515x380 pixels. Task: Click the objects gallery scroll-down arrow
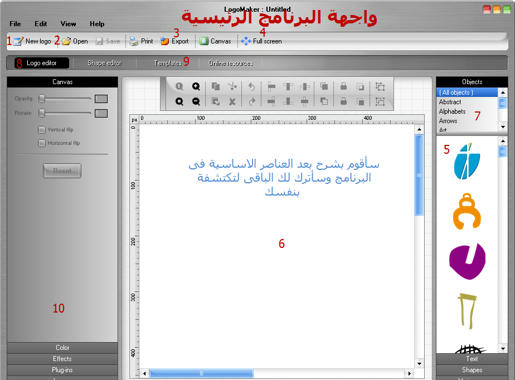tap(503, 348)
